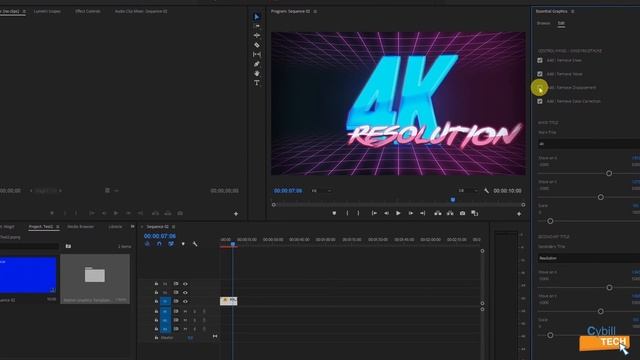Click the timeline timecode 00:00:07:06

160,236
